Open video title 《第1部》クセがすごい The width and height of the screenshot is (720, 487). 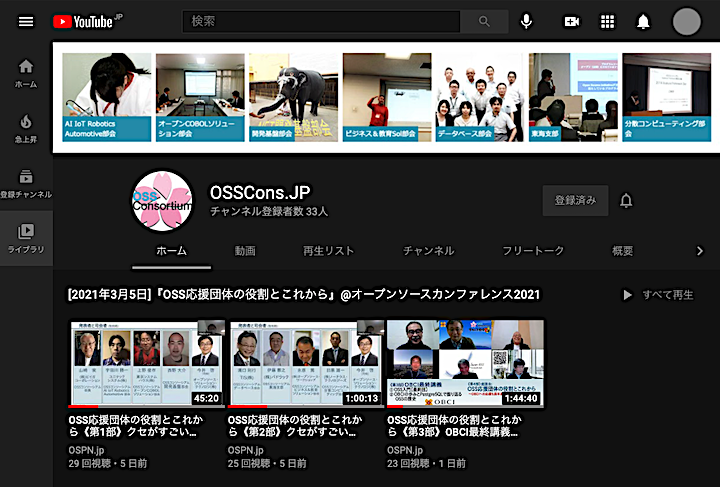click(x=136, y=426)
